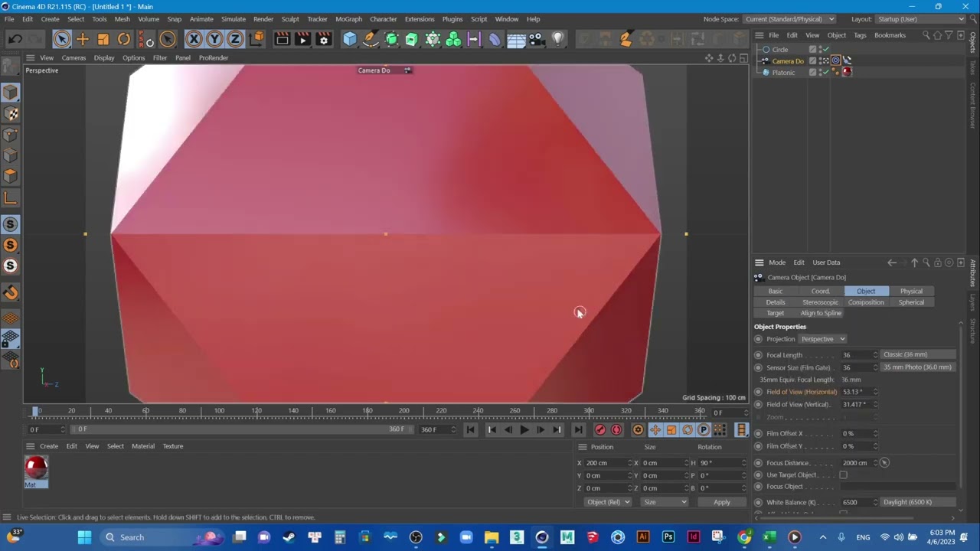Screen dimensions: 980x551
Task: Enable Use Target Object checkbox
Action: pyautogui.click(x=843, y=475)
